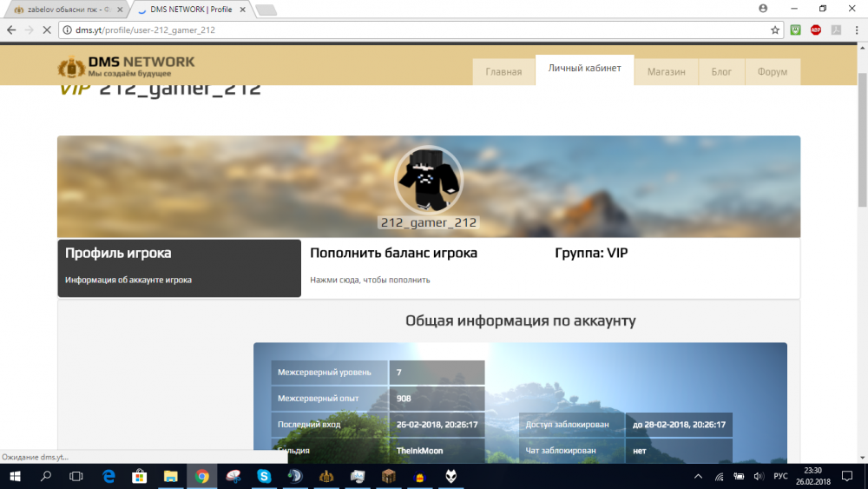The image size is (868, 489).
Task: Show hidden system tray icons
Action: click(x=698, y=476)
